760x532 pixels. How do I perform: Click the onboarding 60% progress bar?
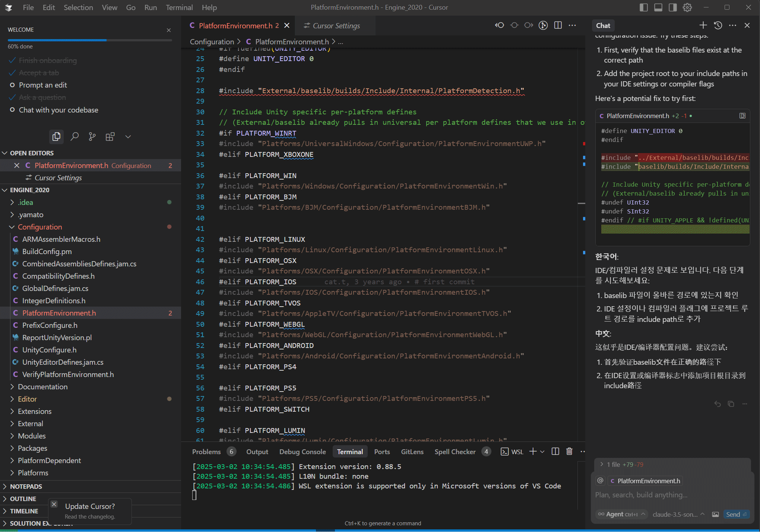tap(90, 40)
